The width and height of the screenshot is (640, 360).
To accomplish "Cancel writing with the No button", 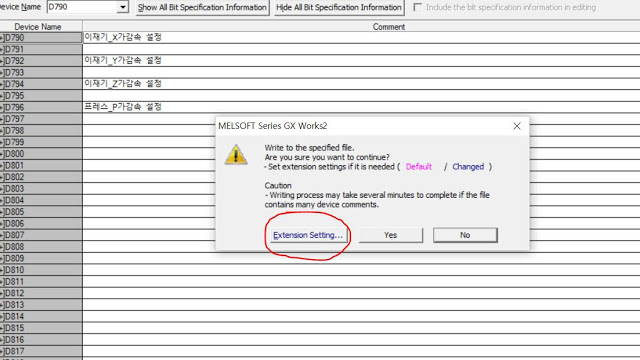I will pyautogui.click(x=465, y=235).
